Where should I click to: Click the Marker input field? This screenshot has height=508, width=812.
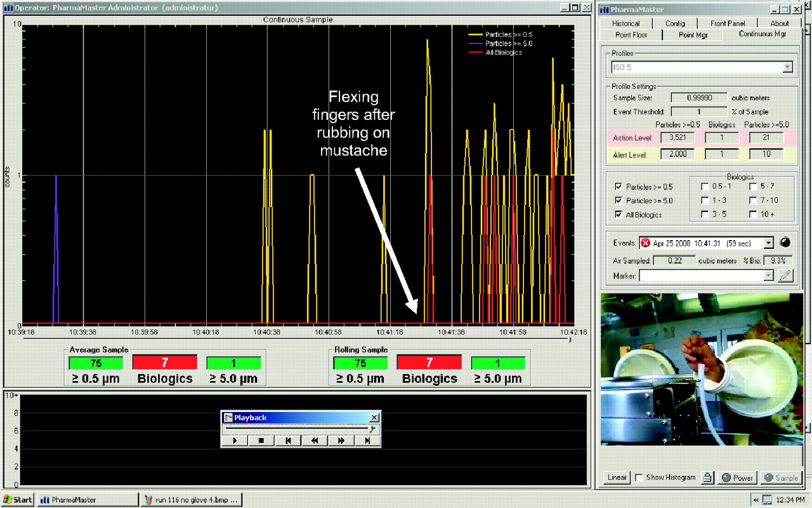click(x=702, y=276)
